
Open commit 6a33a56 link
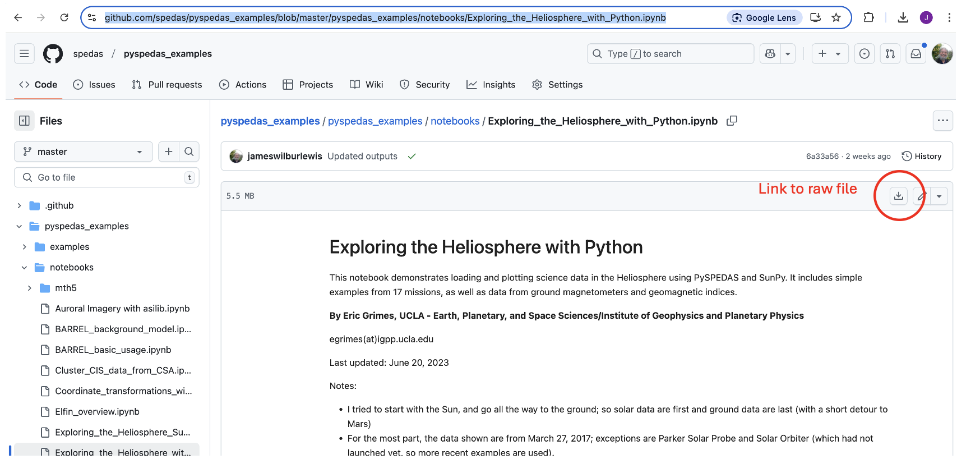pos(822,156)
